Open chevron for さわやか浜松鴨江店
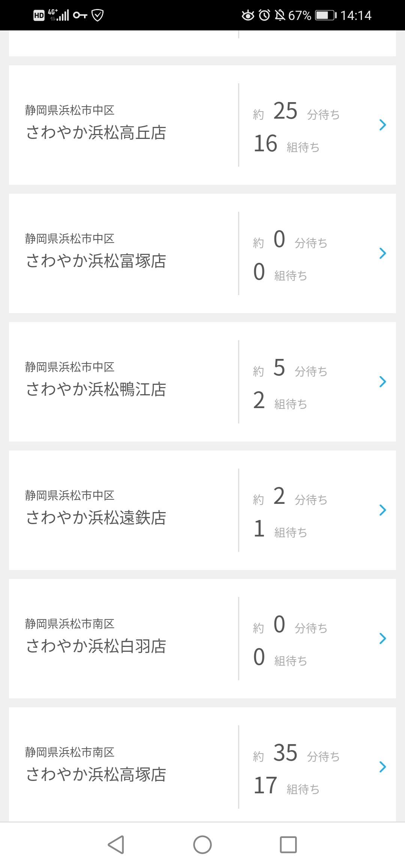 pyautogui.click(x=382, y=381)
